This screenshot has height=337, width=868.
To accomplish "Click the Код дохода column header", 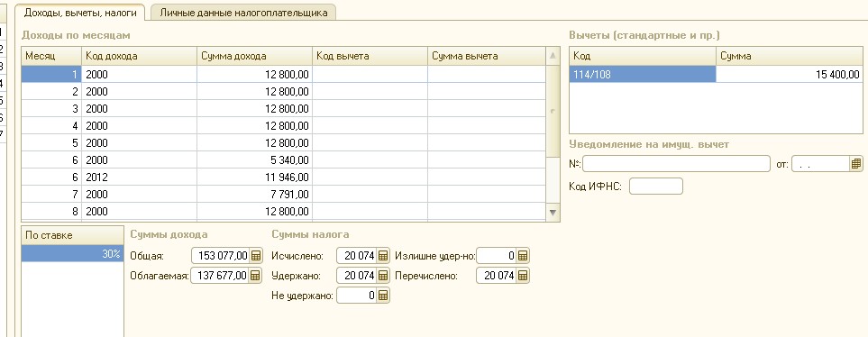I will click(x=140, y=57).
